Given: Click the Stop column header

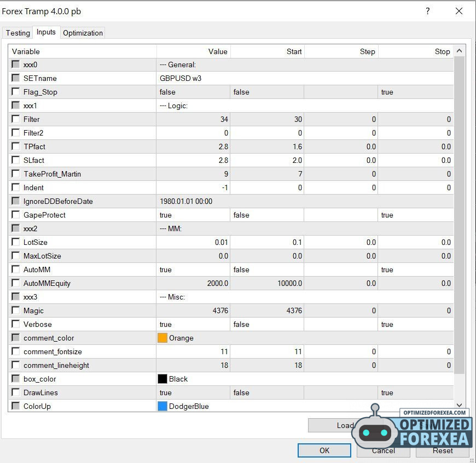Looking at the screenshot, I should (x=416, y=51).
